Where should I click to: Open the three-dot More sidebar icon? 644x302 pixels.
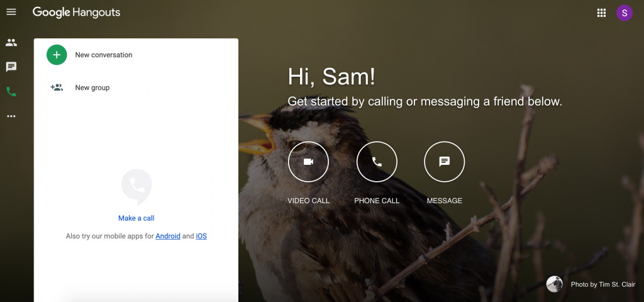click(x=11, y=116)
